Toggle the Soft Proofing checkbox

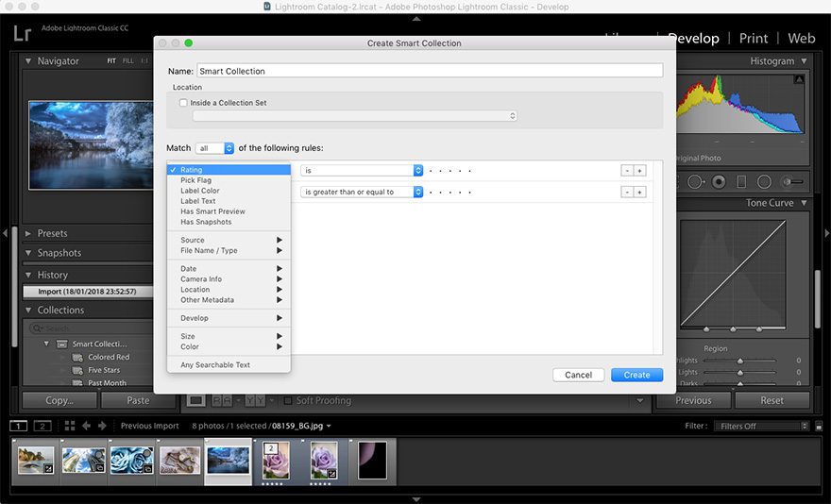coord(288,400)
